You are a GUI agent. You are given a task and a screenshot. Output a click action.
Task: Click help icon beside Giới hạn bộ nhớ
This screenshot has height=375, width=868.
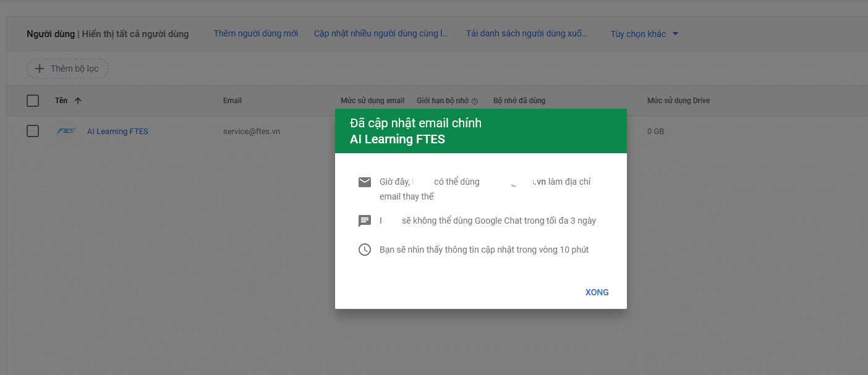[475, 101]
